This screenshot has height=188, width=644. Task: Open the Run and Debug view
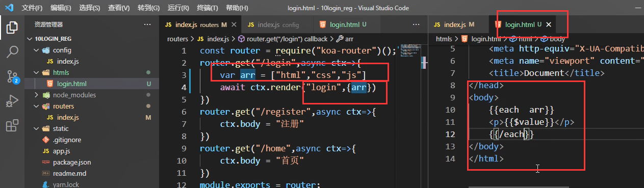(12, 101)
